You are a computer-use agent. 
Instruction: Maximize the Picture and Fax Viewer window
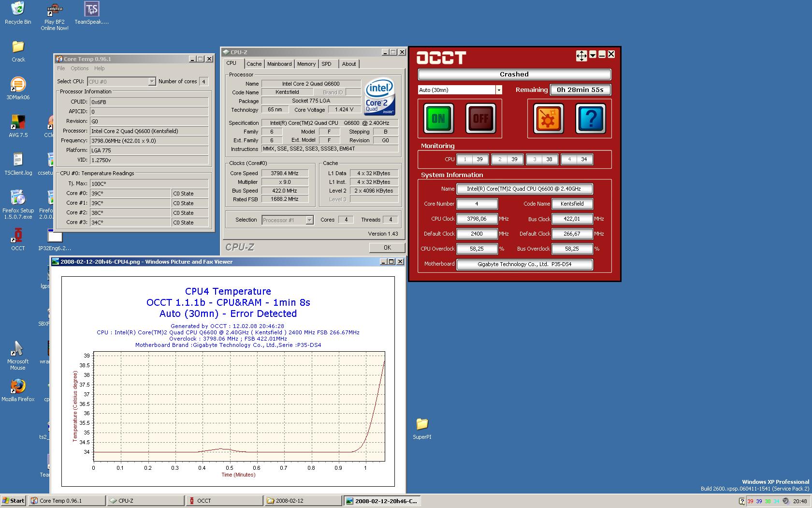pos(391,262)
